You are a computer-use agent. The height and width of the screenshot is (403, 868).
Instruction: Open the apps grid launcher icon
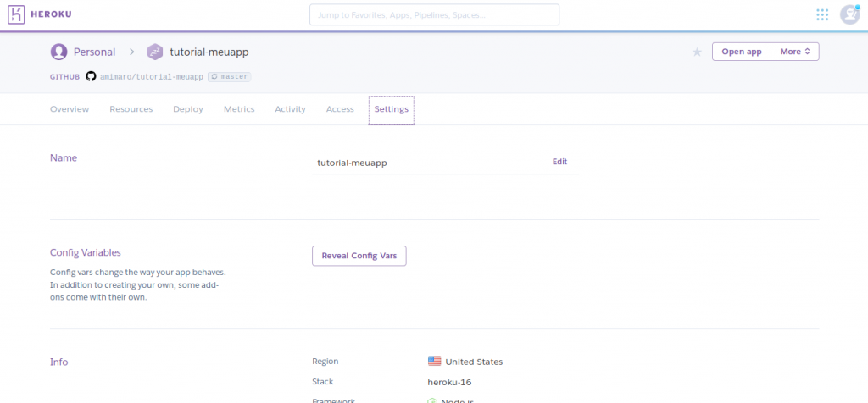coord(821,14)
